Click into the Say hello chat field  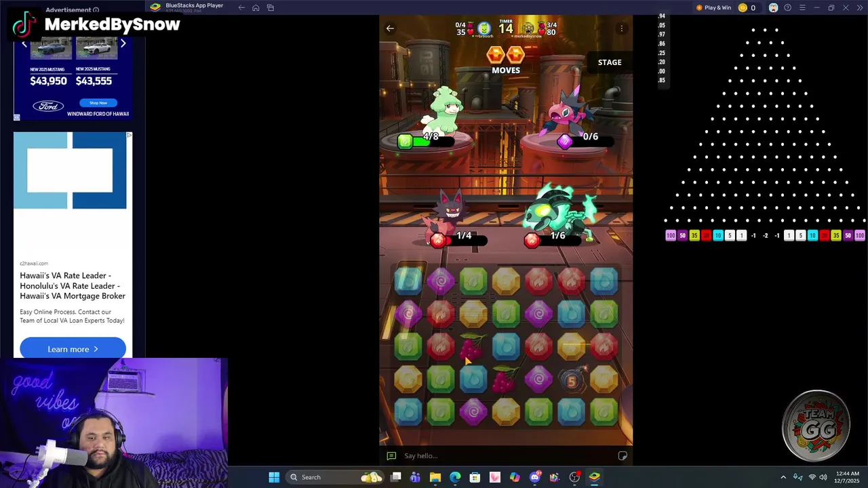coord(506,456)
